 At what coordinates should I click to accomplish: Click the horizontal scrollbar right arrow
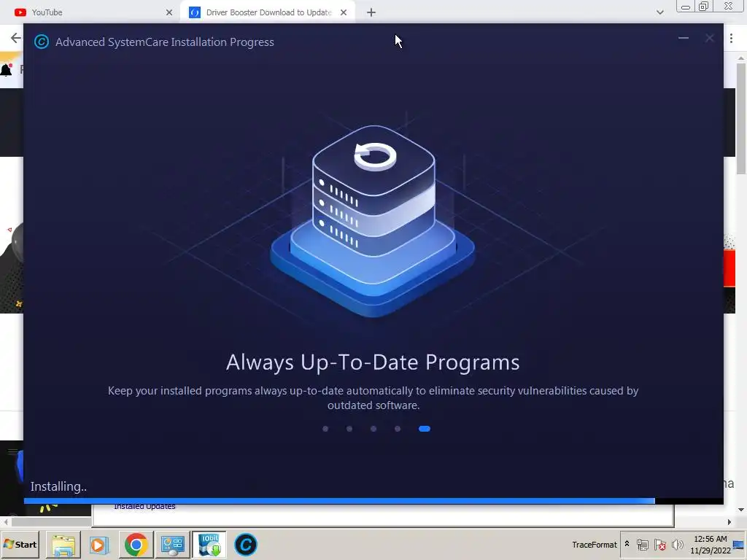(x=729, y=522)
